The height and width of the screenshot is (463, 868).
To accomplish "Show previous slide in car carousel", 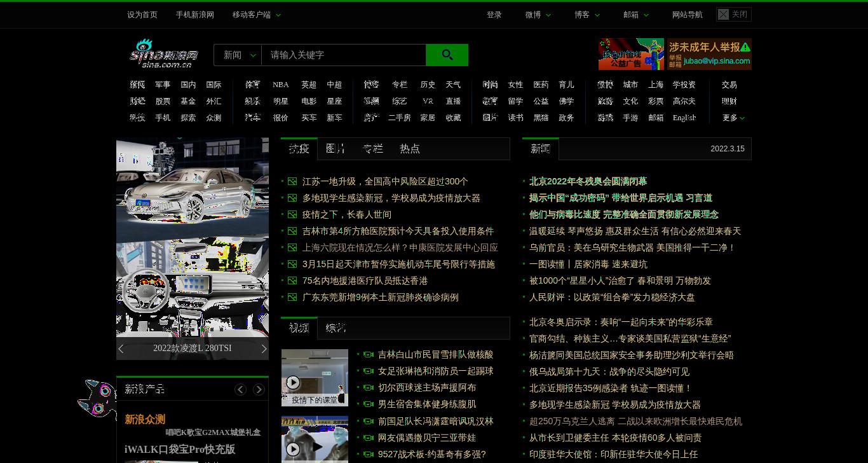I will 121,349.
